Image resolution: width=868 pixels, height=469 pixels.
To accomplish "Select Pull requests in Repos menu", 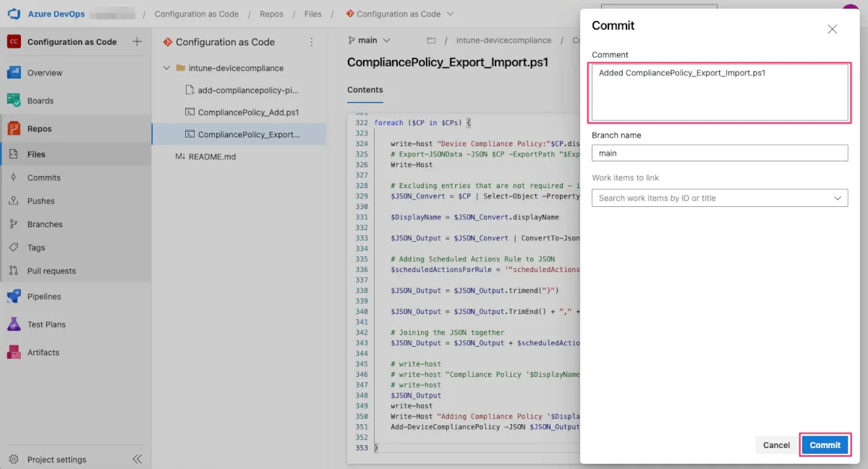I will 51,271.
